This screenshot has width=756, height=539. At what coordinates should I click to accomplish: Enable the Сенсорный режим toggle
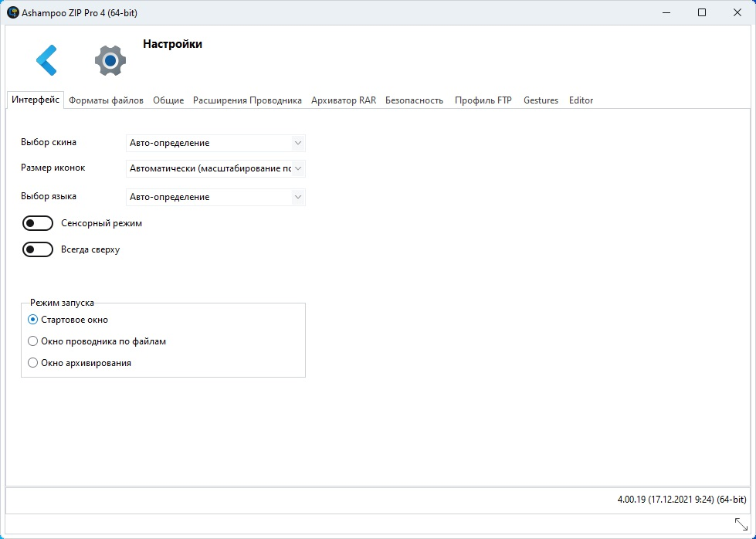click(x=38, y=223)
